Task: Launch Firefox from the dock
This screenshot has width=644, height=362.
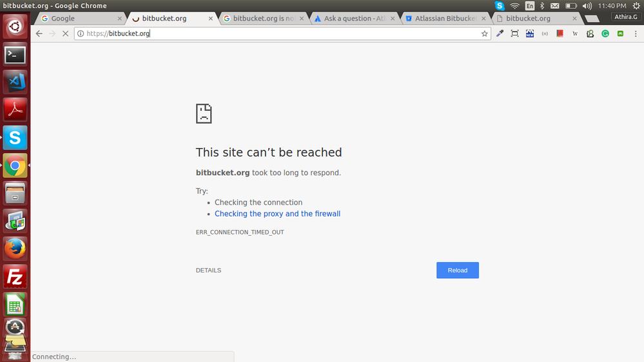Action: point(15,249)
